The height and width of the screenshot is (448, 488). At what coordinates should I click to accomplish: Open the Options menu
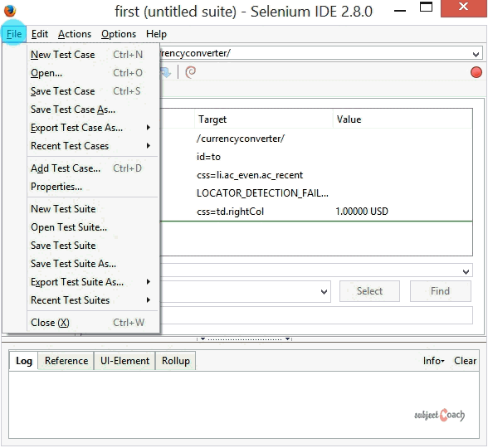click(119, 33)
